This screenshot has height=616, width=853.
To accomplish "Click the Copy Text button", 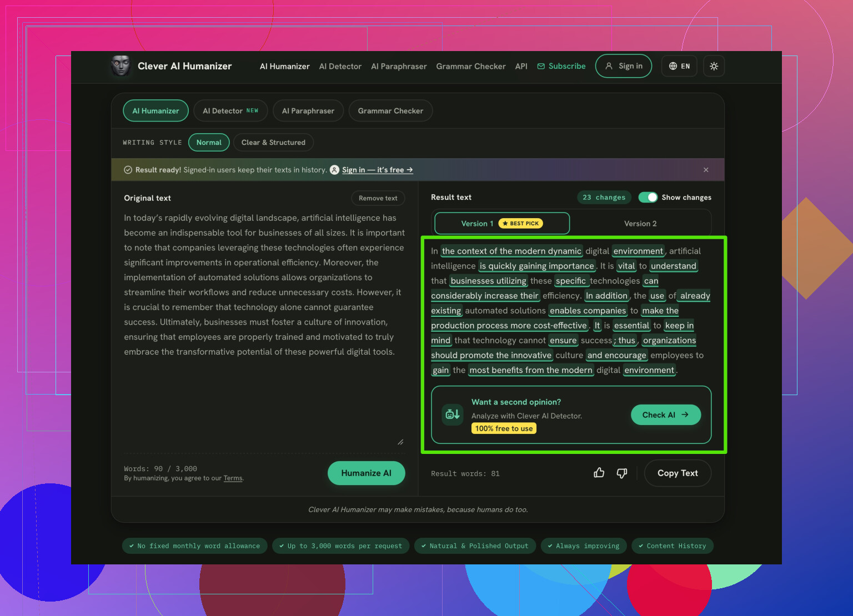I will tap(678, 473).
